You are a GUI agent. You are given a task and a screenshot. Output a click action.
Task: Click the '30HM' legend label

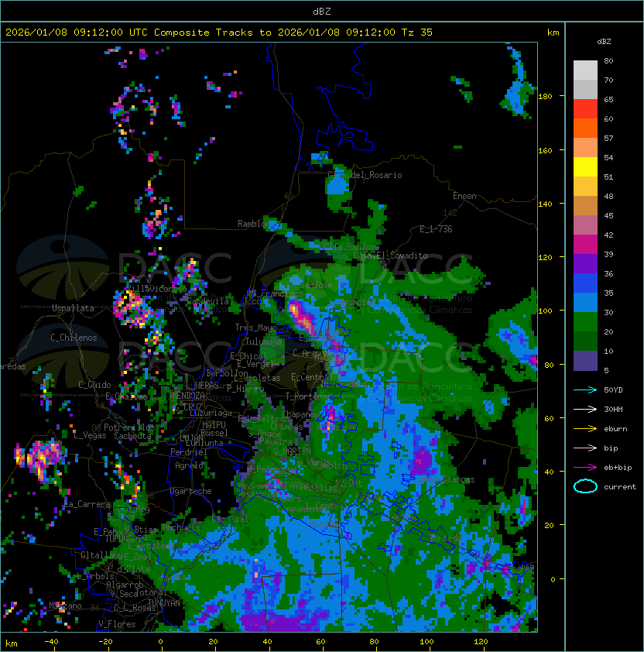[x=613, y=409]
